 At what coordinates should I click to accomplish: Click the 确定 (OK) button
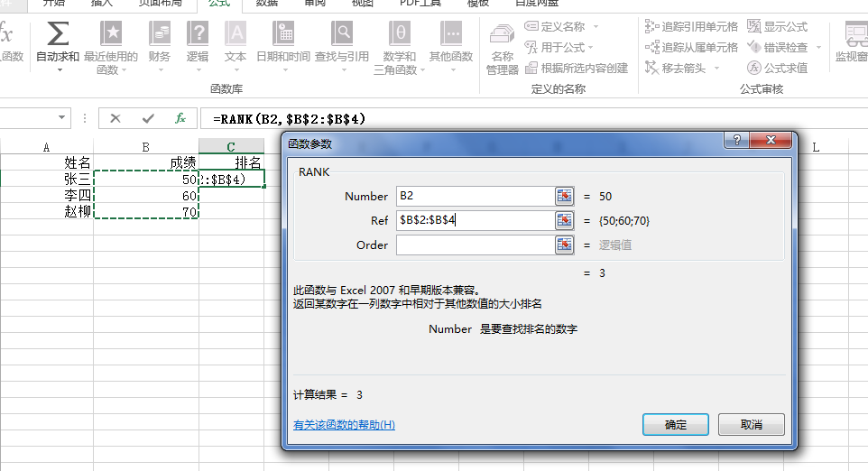coord(675,424)
